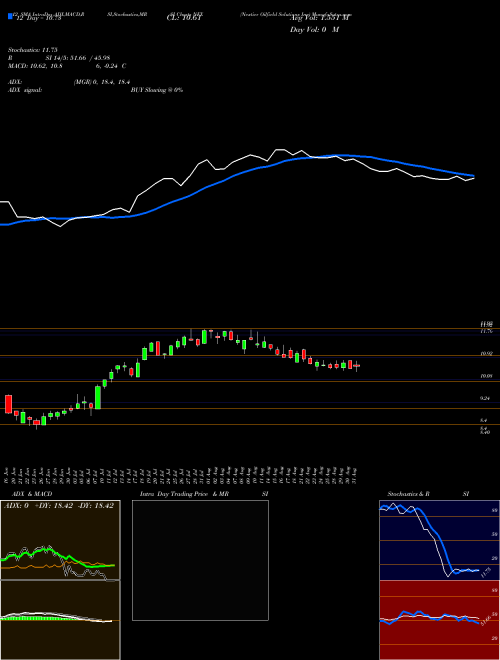Screen dimensions: 500x660
Task: Click the blue 12 Day SMA legend square
Action: pos(10,16)
